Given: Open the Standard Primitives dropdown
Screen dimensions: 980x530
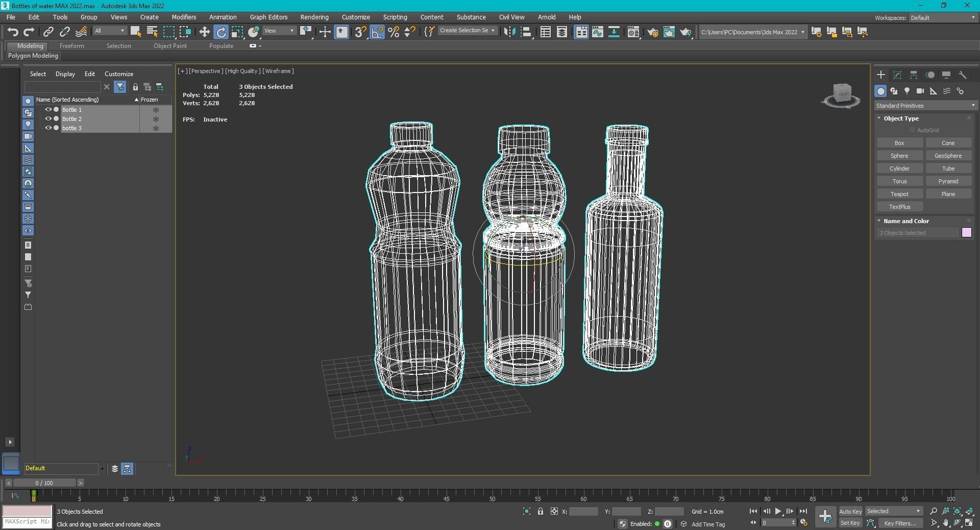Looking at the screenshot, I should (924, 106).
